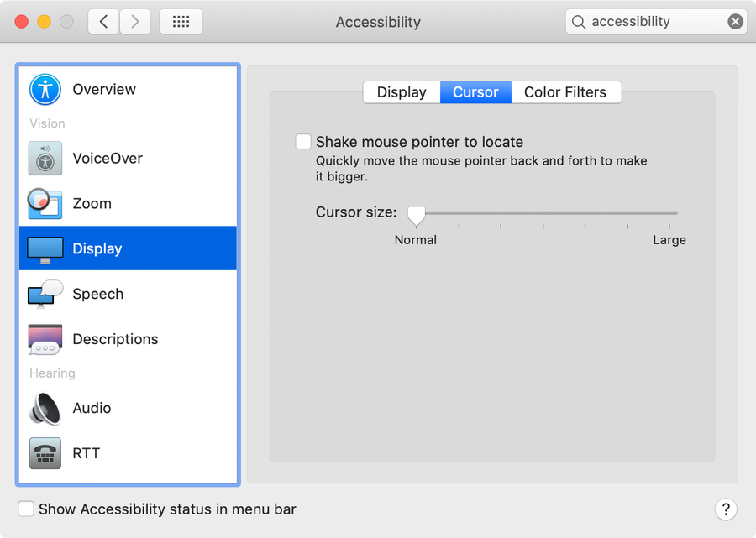Click the accessibility search field
This screenshot has width=756, height=538.
click(647, 22)
